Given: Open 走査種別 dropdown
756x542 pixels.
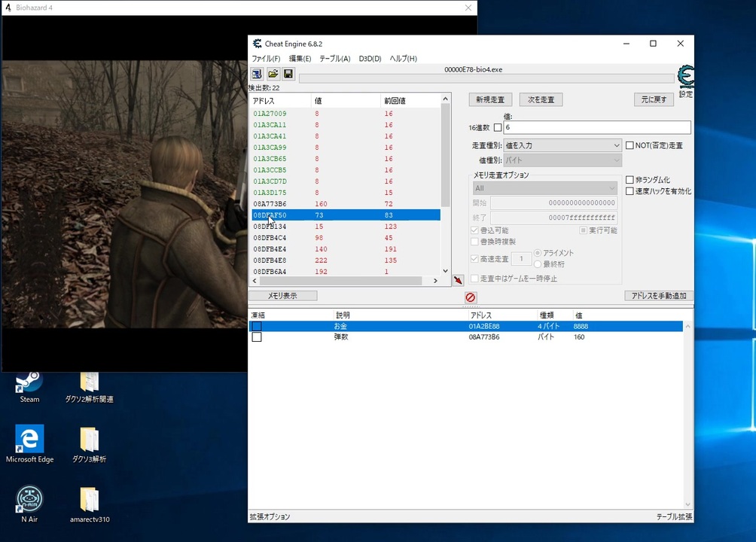Looking at the screenshot, I should point(562,145).
